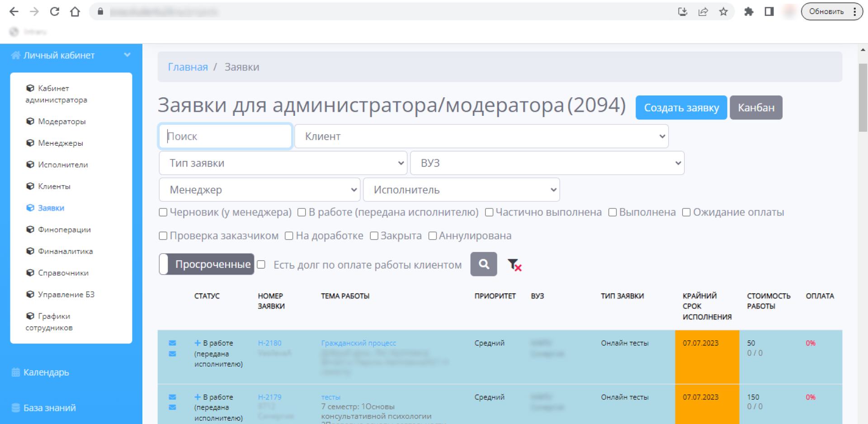The height and width of the screenshot is (424, 868).
Task: Click the page vertical scrollbar thumb
Action: point(863,97)
